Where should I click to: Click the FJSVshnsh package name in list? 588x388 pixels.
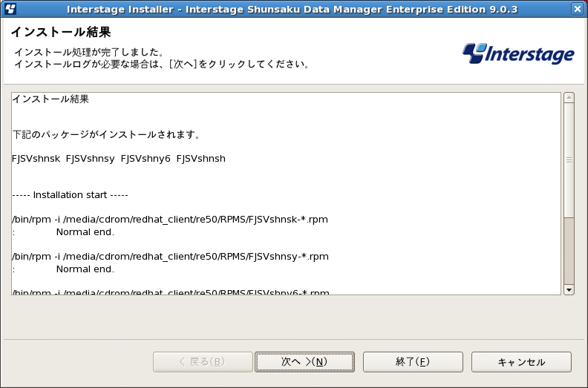coord(201,159)
